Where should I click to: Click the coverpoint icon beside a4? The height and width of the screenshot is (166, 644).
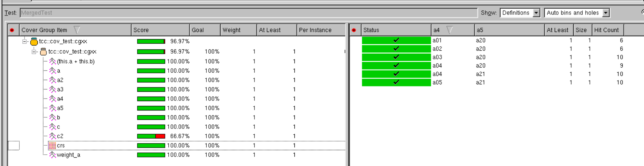point(53,99)
